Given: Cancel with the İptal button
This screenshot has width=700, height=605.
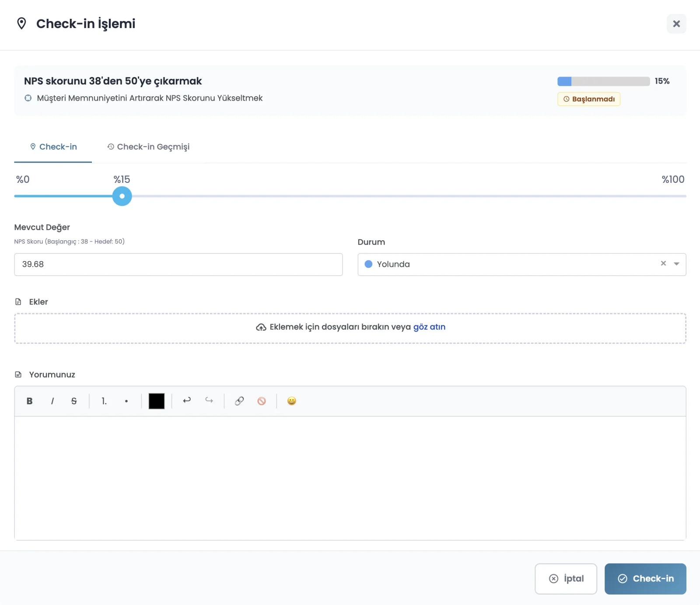Looking at the screenshot, I should (x=566, y=578).
